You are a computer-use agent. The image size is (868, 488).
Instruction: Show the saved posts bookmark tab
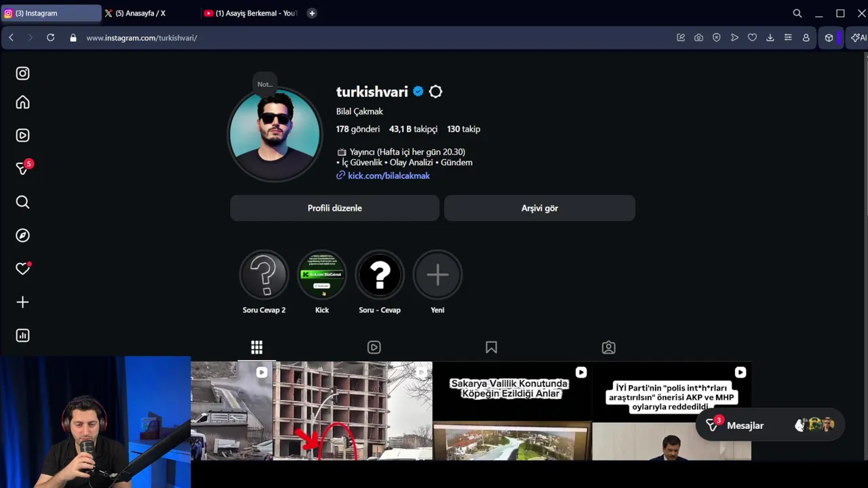[x=491, y=348]
